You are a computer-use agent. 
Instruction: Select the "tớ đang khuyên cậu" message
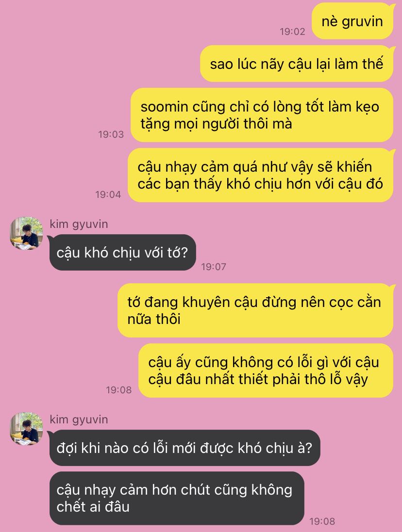coord(255,310)
